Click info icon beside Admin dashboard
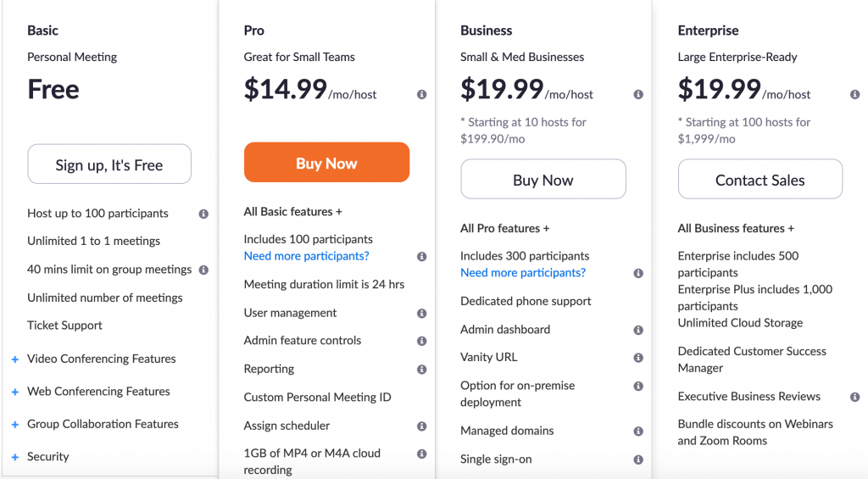Screen dimensions: 868x479 coord(638,330)
